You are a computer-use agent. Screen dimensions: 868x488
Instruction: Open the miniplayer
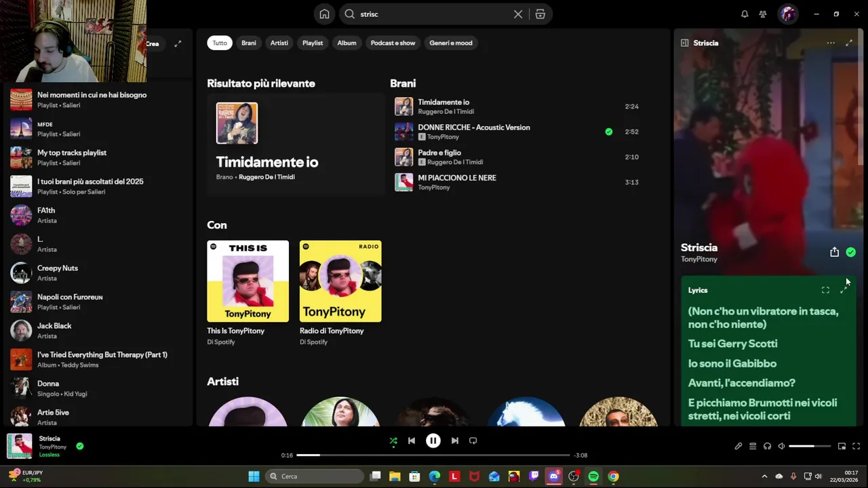pos(842,446)
